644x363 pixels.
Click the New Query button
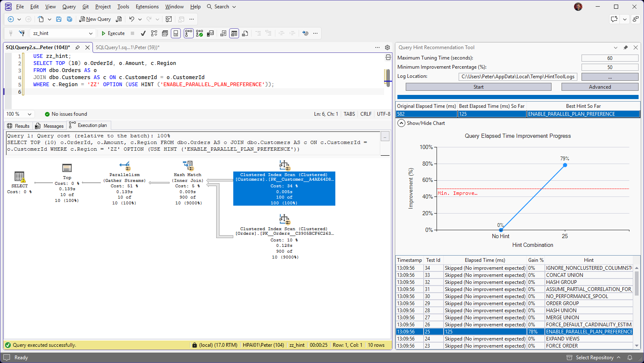coord(95,19)
